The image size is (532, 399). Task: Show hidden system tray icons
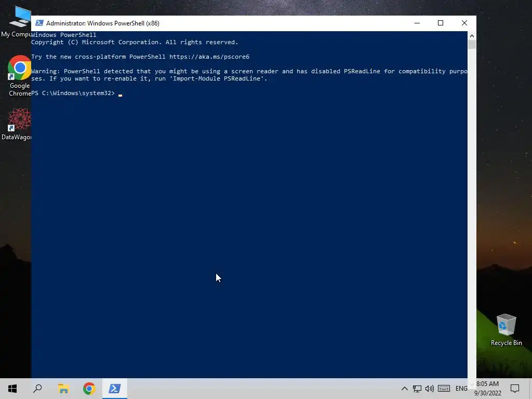point(404,389)
